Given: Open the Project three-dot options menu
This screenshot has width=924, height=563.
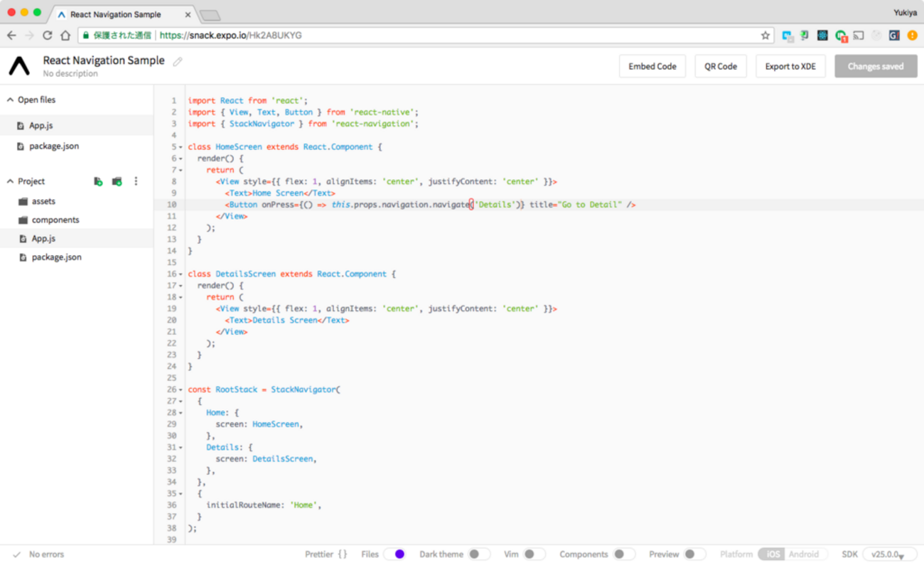Looking at the screenshot, I should pyautogui.click(x=136, y=181).
